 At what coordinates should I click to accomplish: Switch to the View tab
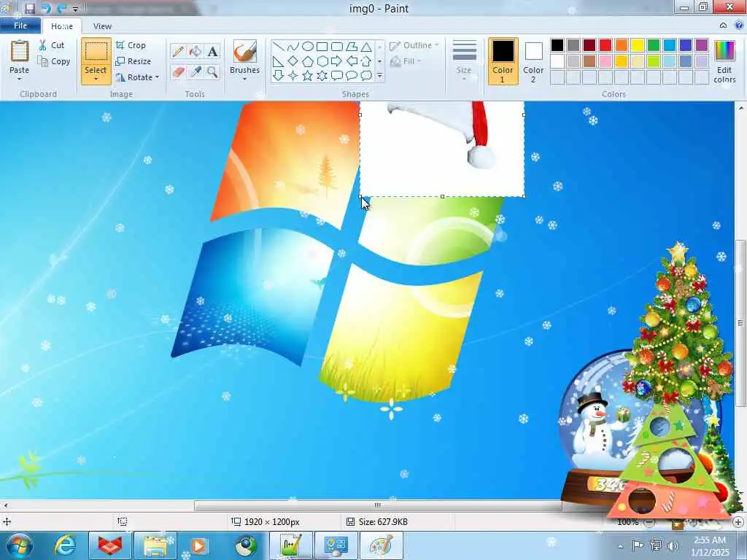click(102, 26)
